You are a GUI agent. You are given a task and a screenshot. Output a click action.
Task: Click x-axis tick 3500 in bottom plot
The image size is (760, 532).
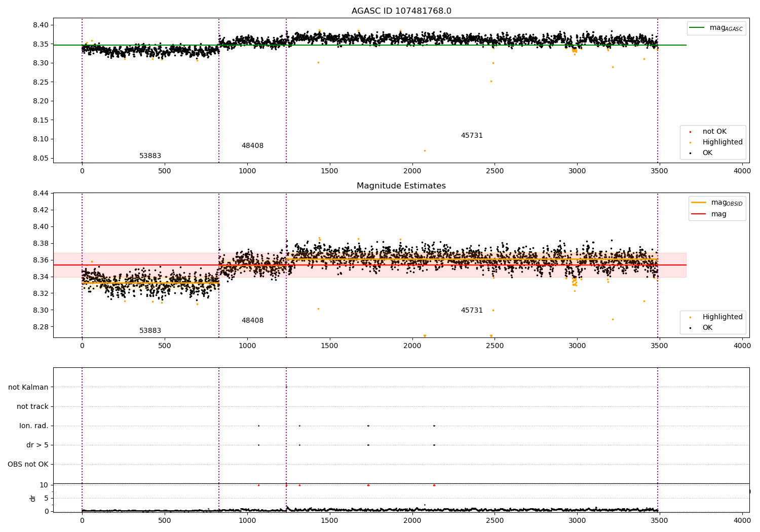[x=660, y=521]
